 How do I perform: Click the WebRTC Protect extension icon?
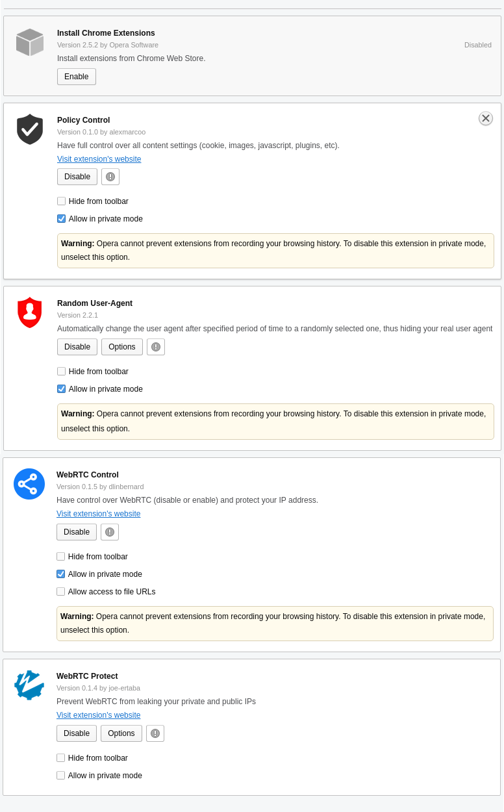point(29,685)
